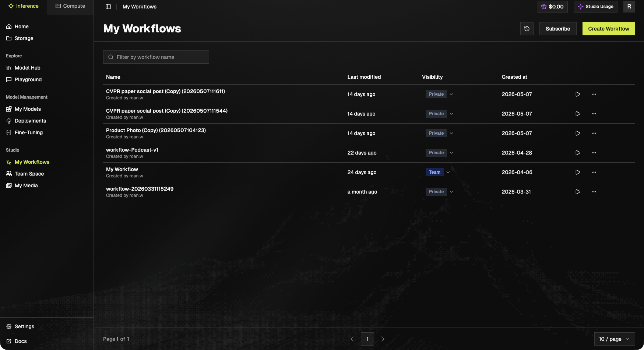The width and height of the screenshot is (644, 350).
Task: Run workflow-20260331115249 play icon
Action: tap(578, 192)
